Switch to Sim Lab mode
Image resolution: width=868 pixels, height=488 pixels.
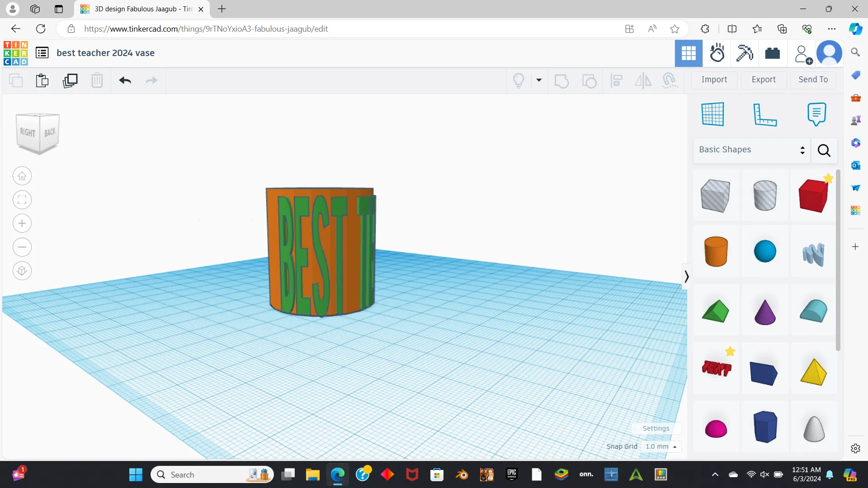717,53
